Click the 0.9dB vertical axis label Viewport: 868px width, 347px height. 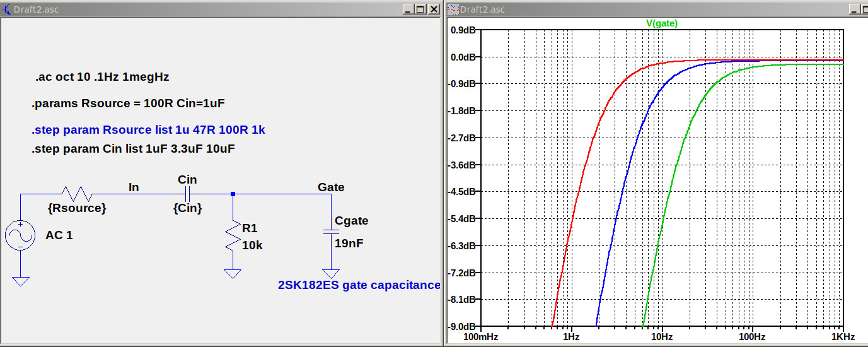tap(462, 30)
